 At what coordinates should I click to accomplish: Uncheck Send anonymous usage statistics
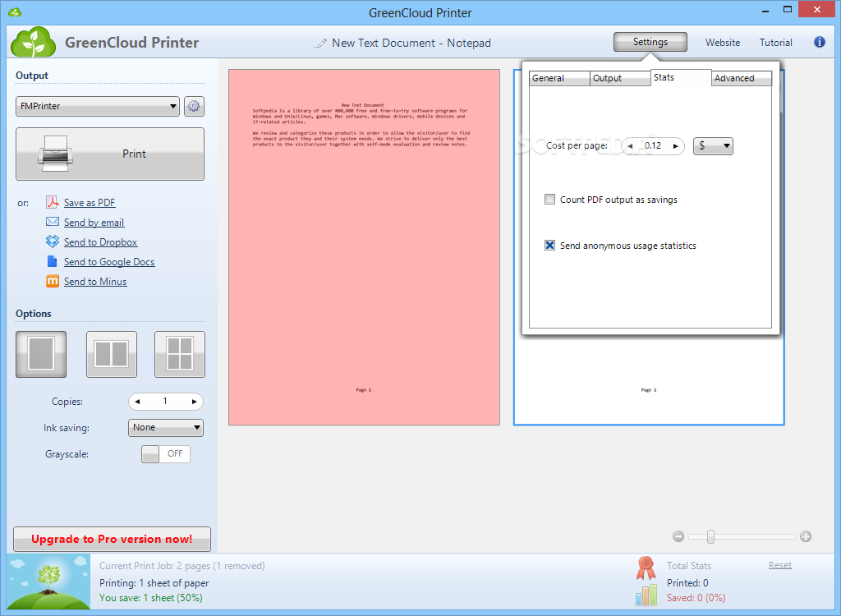pos(549,246)
